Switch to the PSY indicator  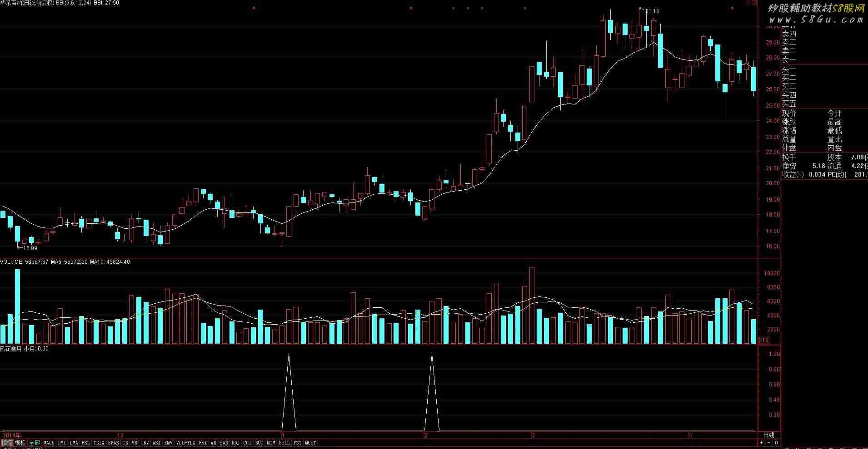pos(297,443)
